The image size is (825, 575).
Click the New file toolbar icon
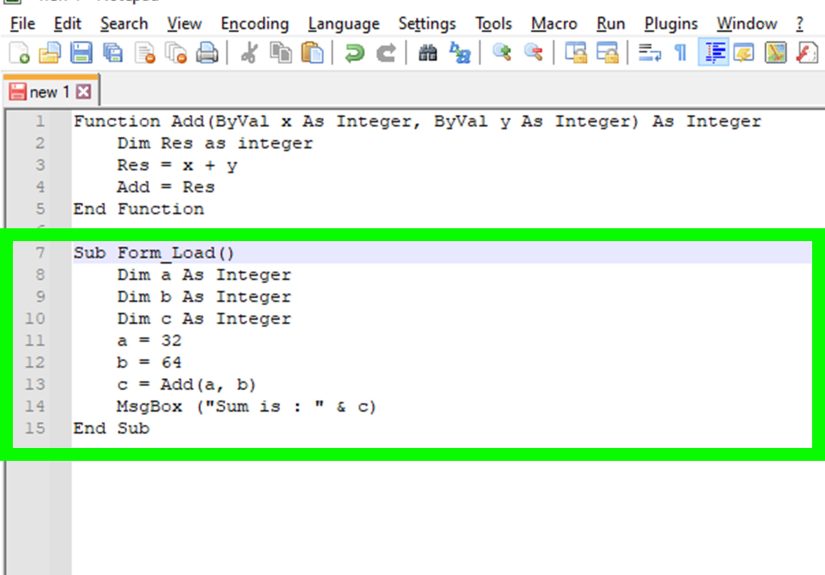[19, 53]
